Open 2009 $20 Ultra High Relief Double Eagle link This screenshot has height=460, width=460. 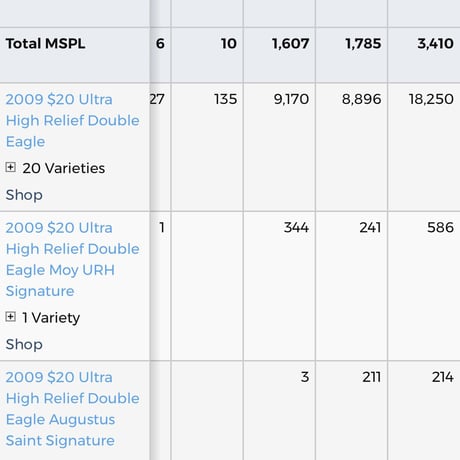[72, 120]
